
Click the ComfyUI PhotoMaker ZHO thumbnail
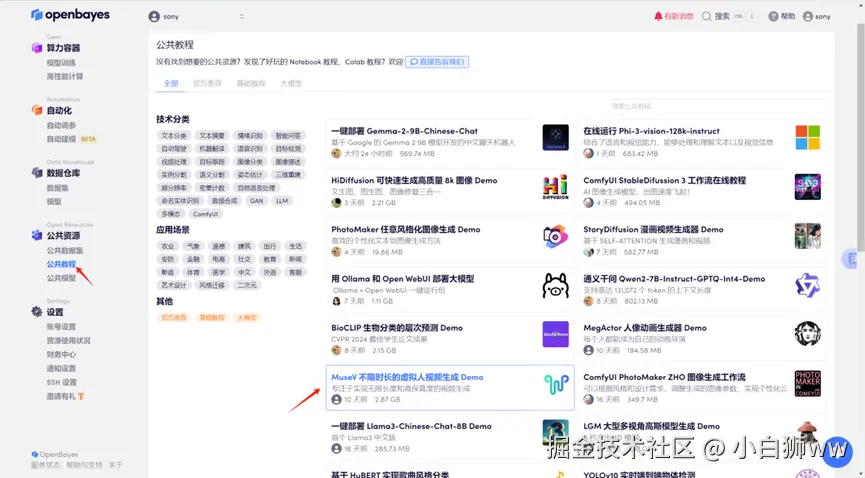pos(808,384)
